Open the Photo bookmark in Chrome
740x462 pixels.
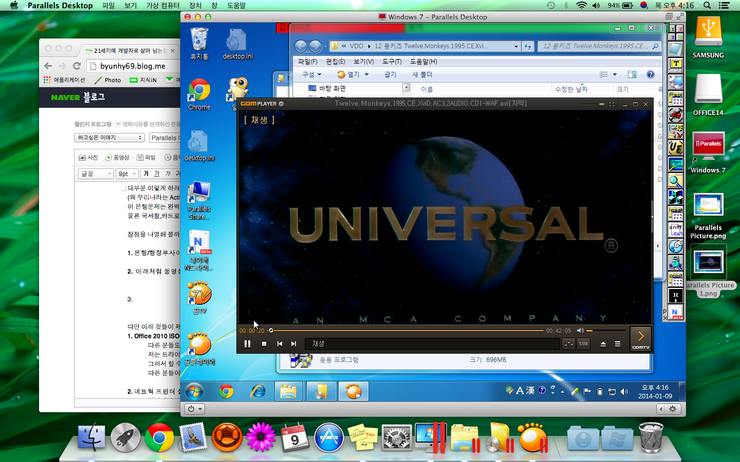(108, 80)
